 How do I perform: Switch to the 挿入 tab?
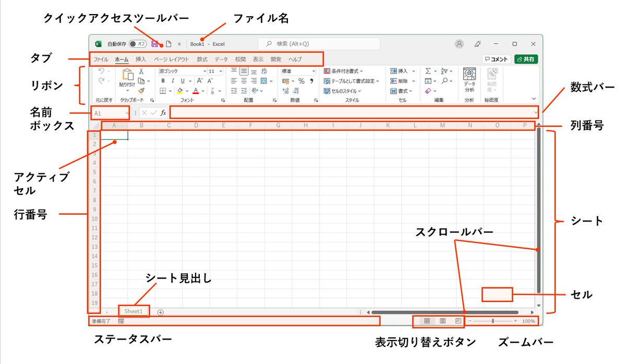[x=141, y=59]
